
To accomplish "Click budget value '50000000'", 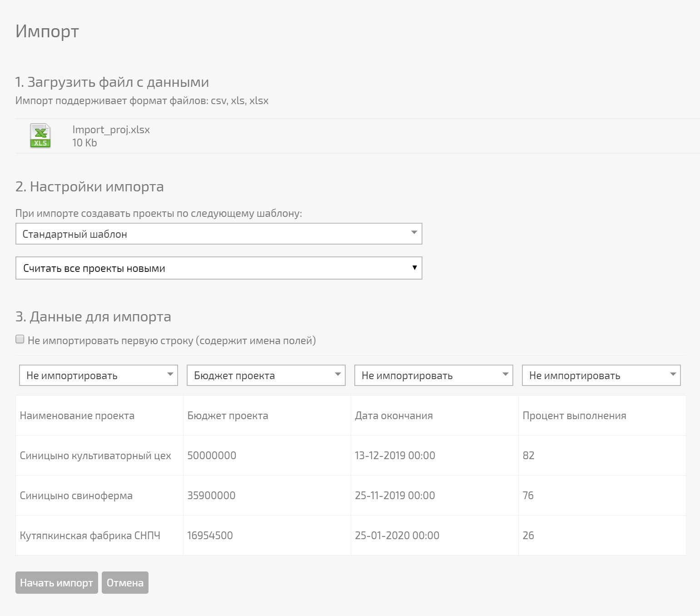I will click(212, 456).
